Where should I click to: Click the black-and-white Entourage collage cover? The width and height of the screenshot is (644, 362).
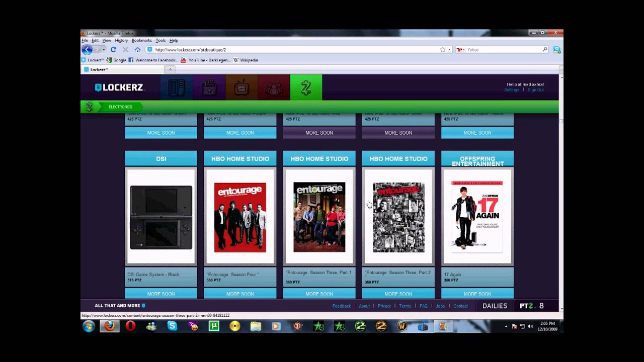398,217
